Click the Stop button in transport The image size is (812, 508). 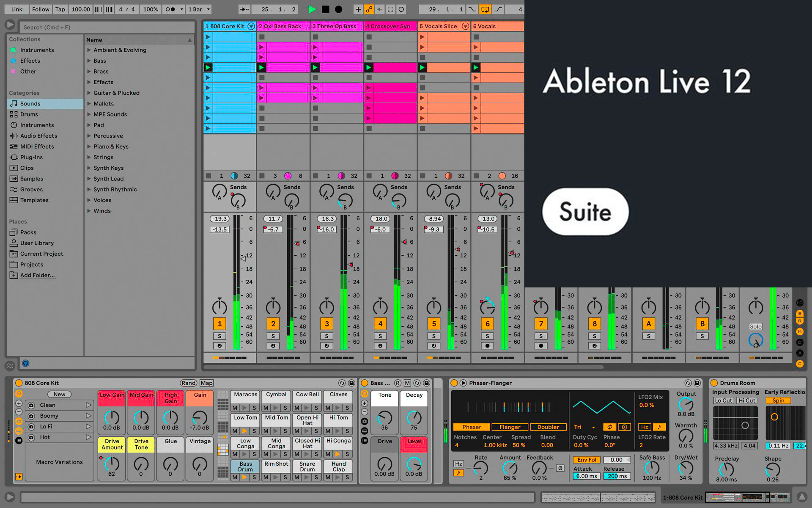325,9
